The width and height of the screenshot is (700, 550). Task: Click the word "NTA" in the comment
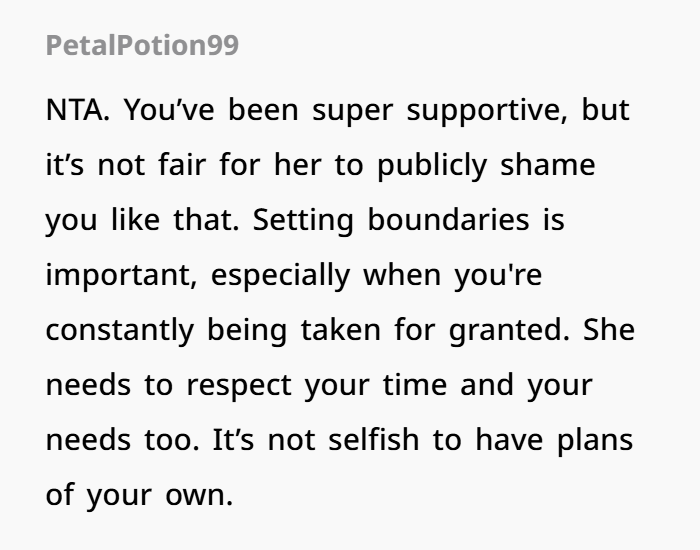pyautogui.click(x=74, y=110)
